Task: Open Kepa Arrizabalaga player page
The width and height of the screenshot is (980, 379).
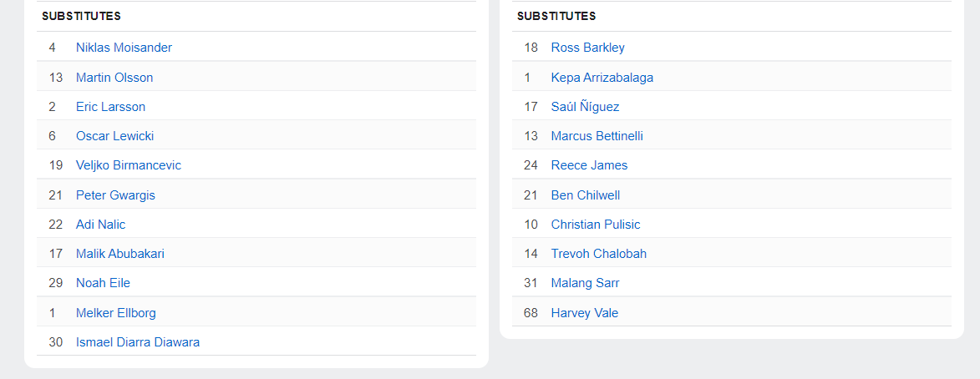Action: pos(602,78)
